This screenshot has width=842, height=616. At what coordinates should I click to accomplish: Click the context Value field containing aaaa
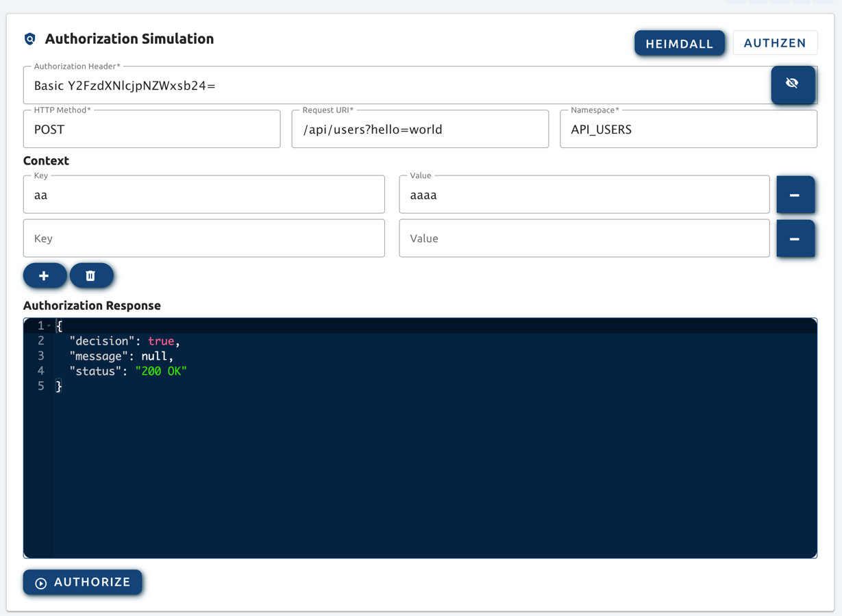pos(584,195)
